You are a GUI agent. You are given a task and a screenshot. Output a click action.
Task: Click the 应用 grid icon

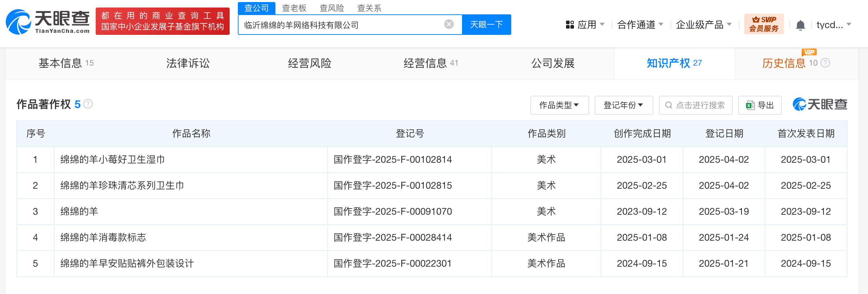click(x=570, y=25)
